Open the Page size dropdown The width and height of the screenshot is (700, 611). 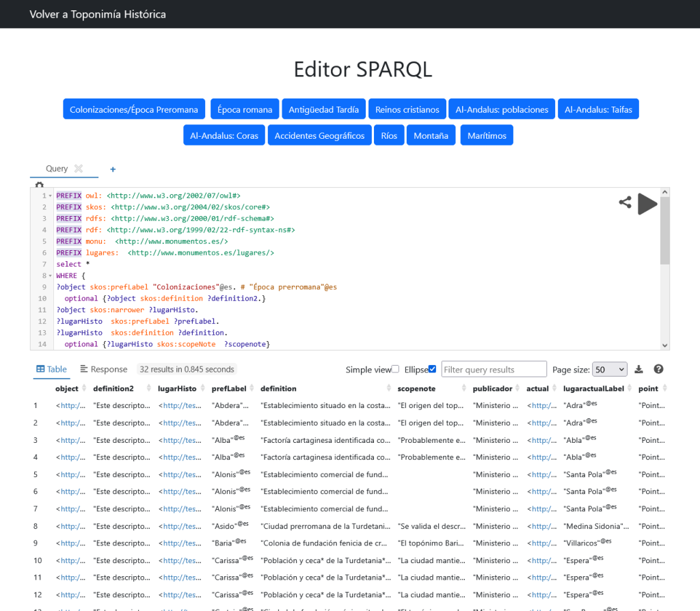point(609,369)
